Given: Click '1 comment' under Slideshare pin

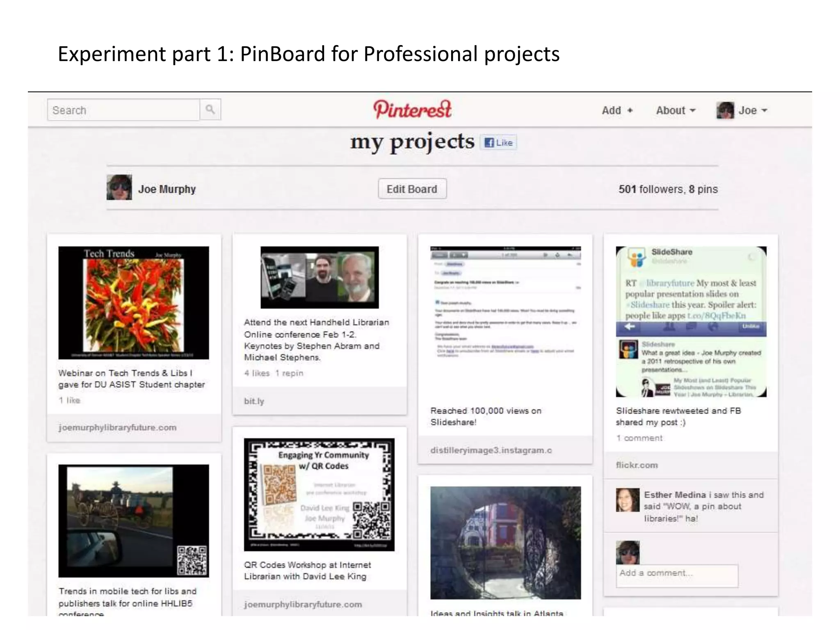Looking at the screenshot, I should (639, 438).
